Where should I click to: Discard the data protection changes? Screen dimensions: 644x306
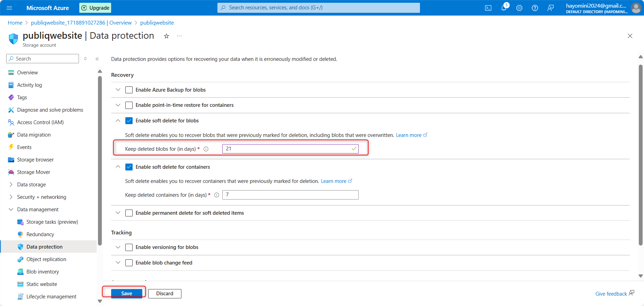(x=165, y=294)
